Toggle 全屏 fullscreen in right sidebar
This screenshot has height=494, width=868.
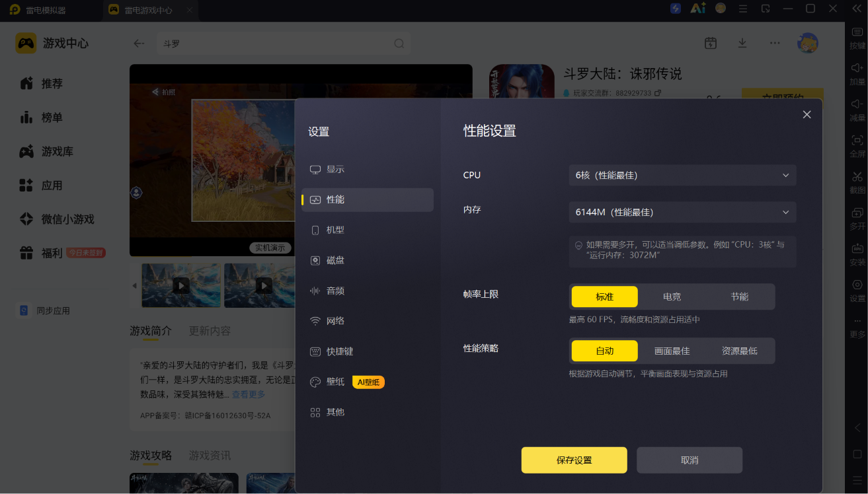pyautogui.click(x=857, y=146)
